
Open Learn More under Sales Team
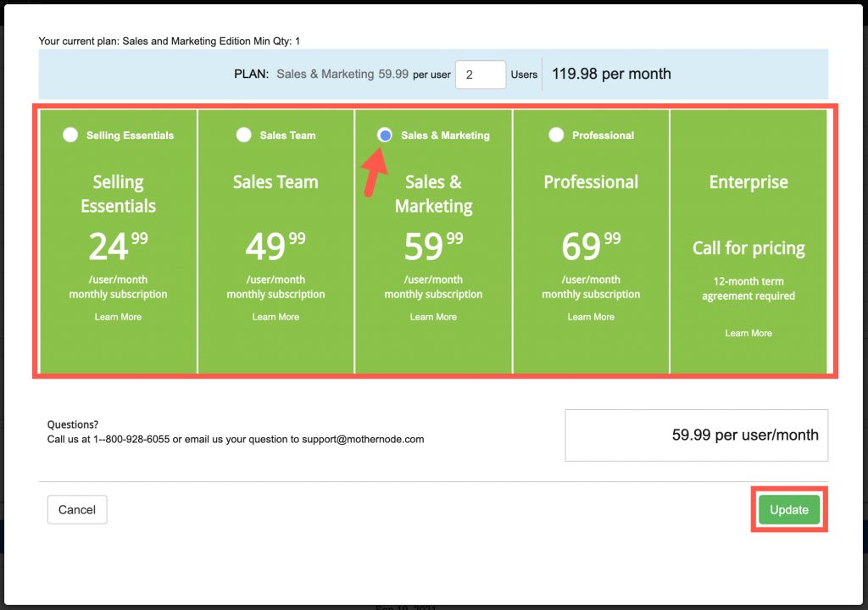275,317
